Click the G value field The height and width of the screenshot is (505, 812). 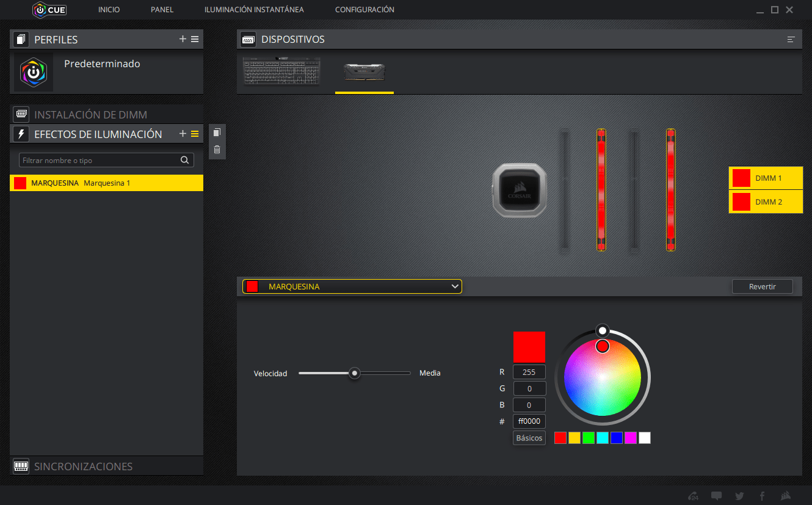coord(529,388)
